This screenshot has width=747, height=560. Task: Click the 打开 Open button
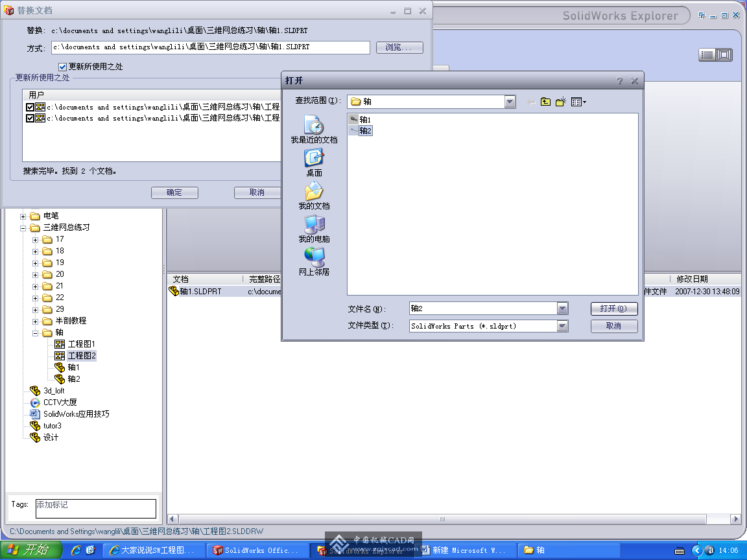click(x=614, y=309)
